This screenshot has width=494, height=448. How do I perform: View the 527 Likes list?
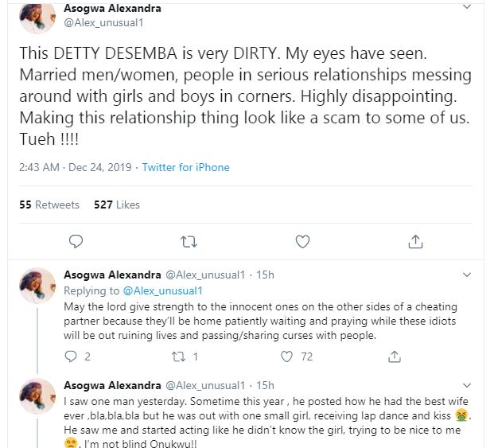coord(116,205)
